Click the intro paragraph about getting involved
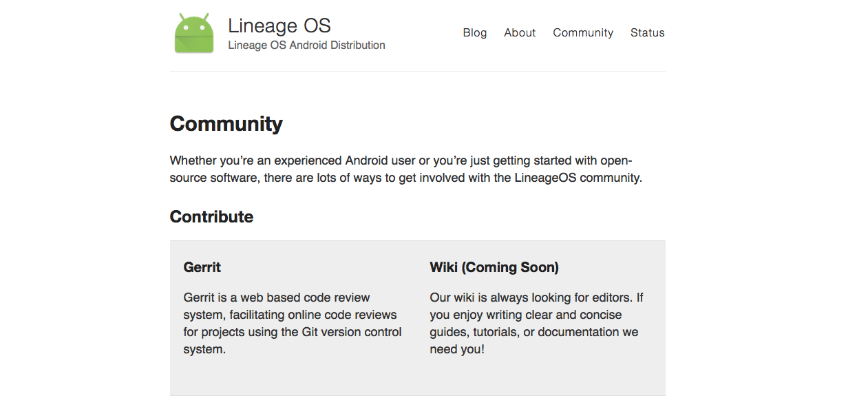The image size is (868, 416). (406, 169)
